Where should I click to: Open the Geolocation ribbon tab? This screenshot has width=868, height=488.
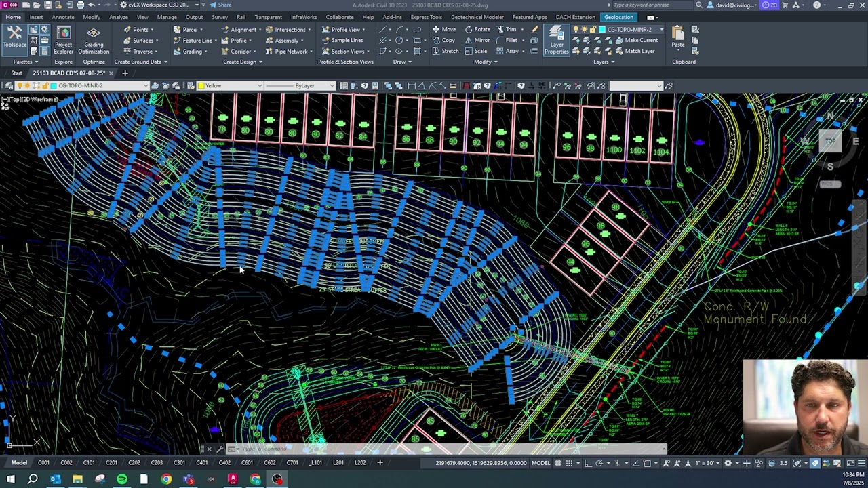point(618,17)
